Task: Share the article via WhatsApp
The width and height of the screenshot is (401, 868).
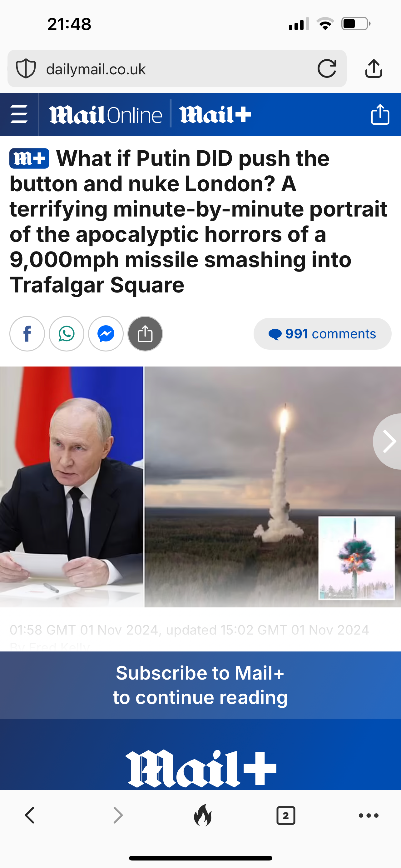Action: coord(66,334)
